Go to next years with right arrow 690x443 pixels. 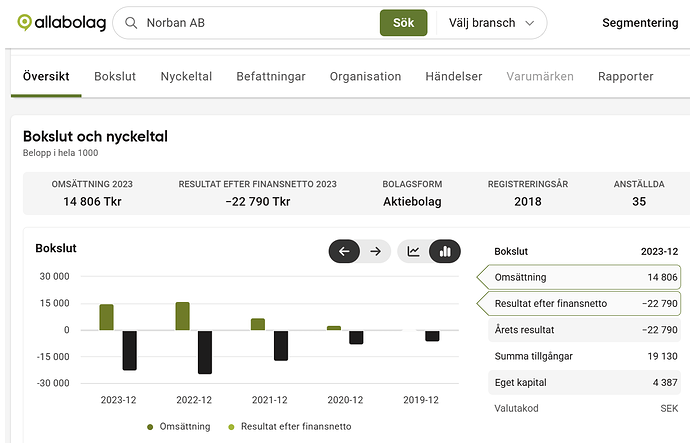tap(375, 251)
